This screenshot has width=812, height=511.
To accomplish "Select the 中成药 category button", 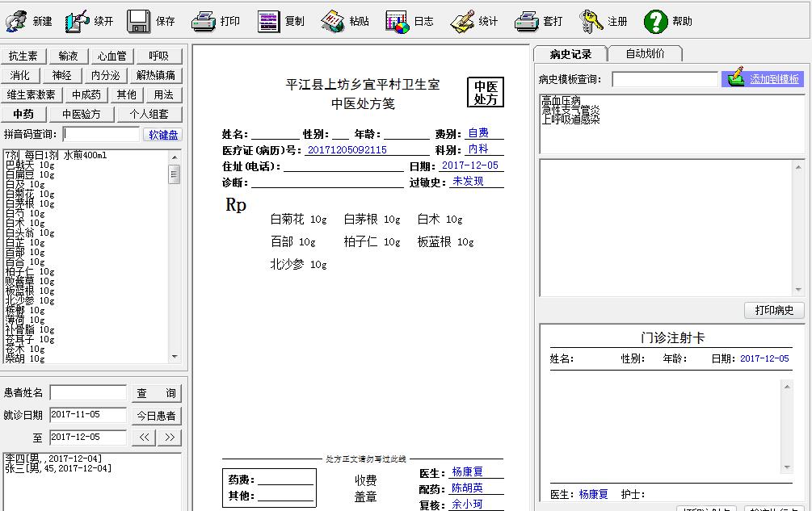I will click(86, 94).
